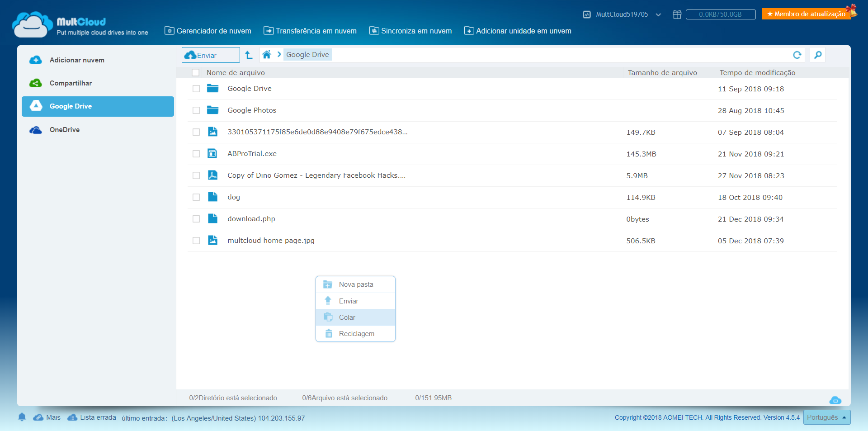Click the file icon next to dog

212,197
